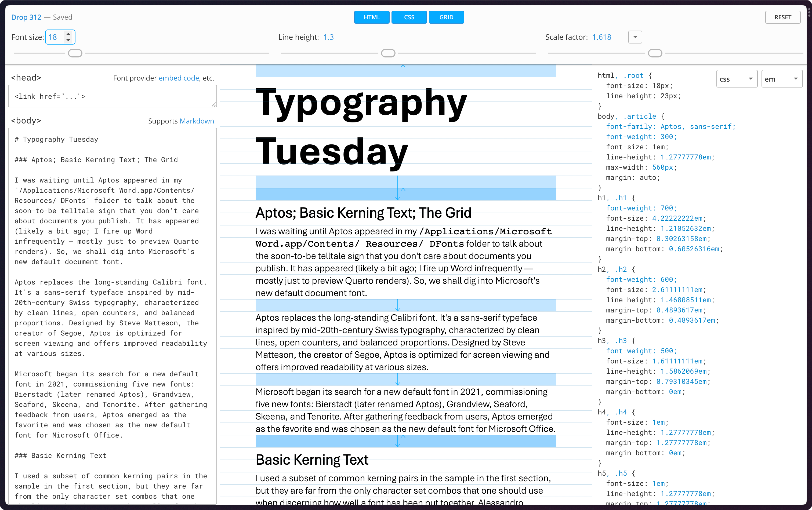Decrease font size with down stepper arrow

click(68, 40)
